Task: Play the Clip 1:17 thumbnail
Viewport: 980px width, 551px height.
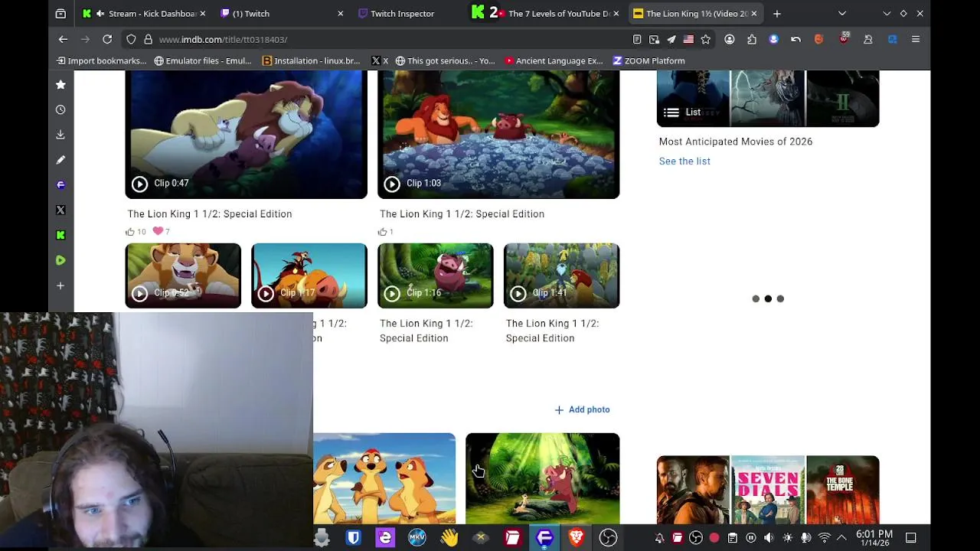Action: [309, 275]
